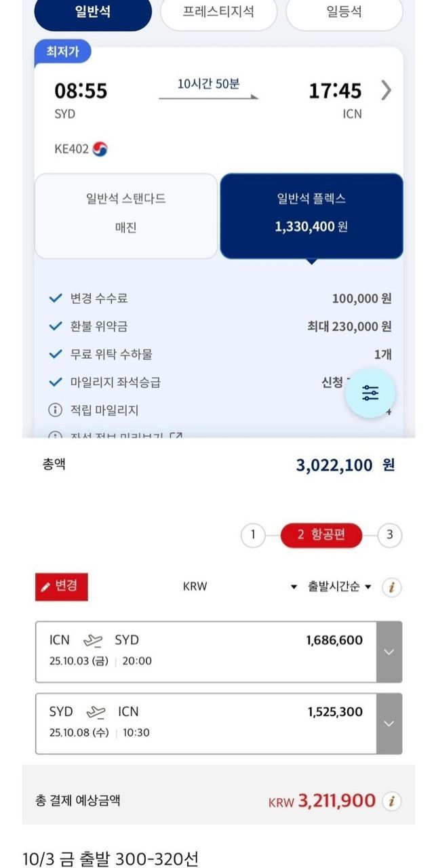434x868 pixels.
Task: Click the info icon next to 출발시간순
Action: [391, 587]
